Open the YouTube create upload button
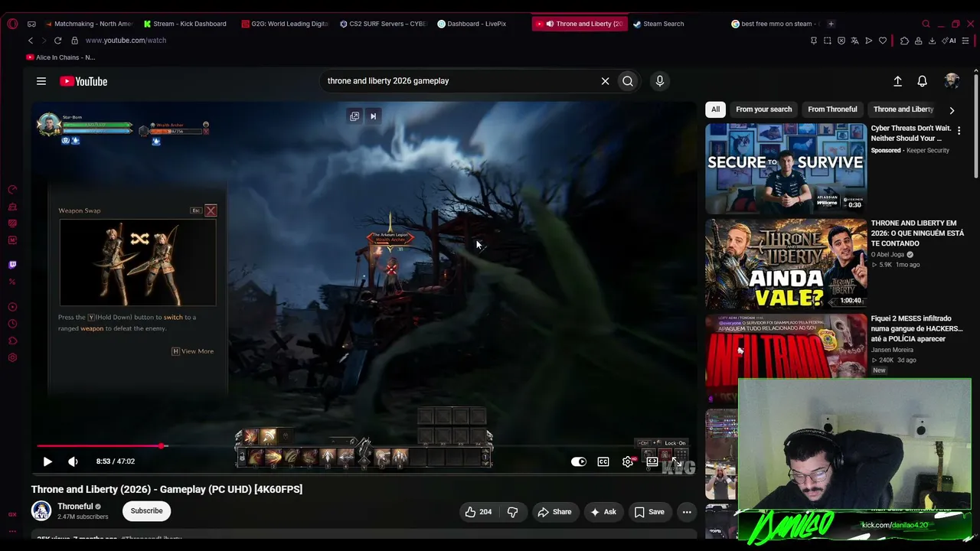The image size is (980, 551). (x=898, y=81)
